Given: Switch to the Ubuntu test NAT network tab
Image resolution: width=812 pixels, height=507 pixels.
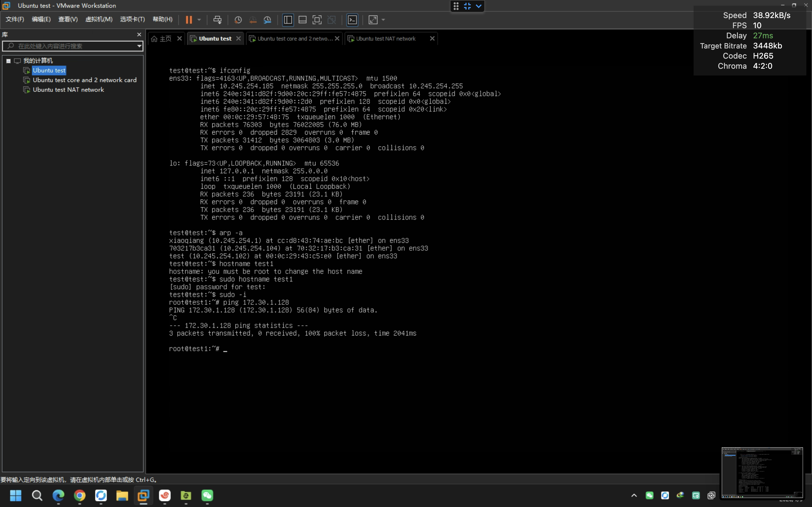Looking at the screenshot, I should pyautogui.click(x=386, y=38).
